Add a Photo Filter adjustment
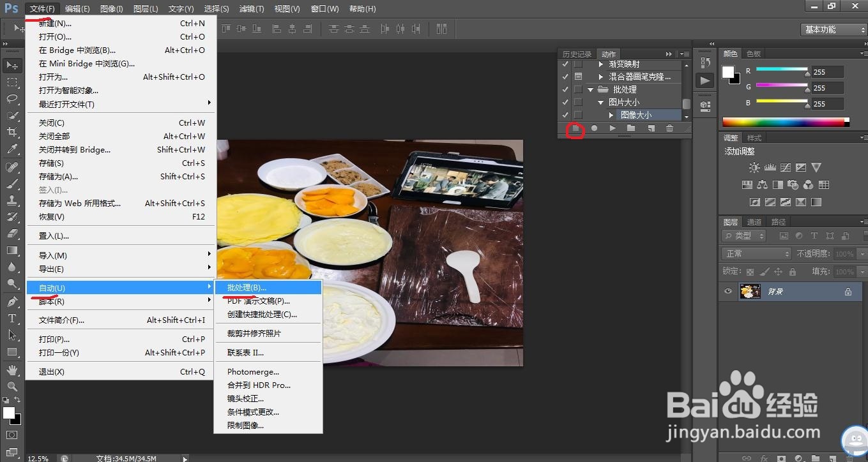This screenshot has height=462, width=868. tap(793, 185)
